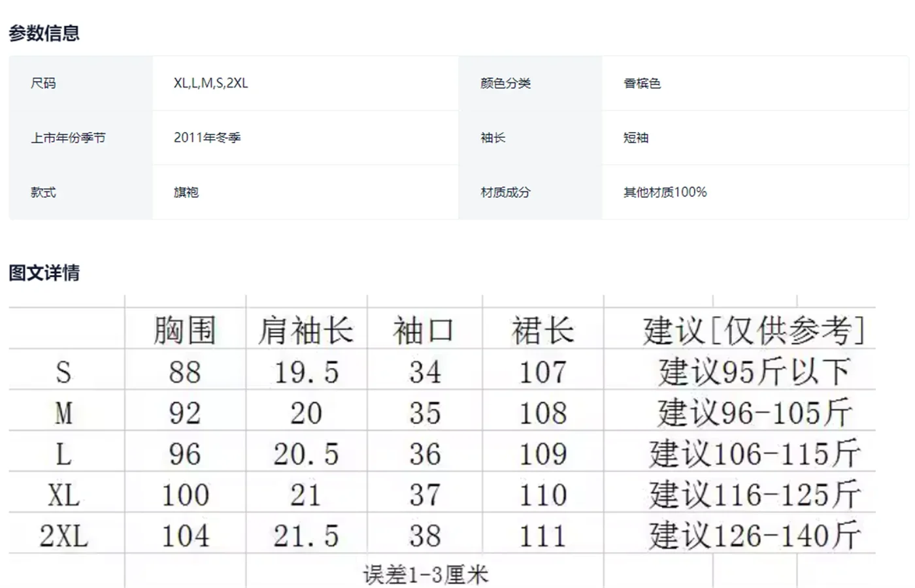Click the 短袖 value
Screen dimensions: 915x588
[x=636, y=138]
